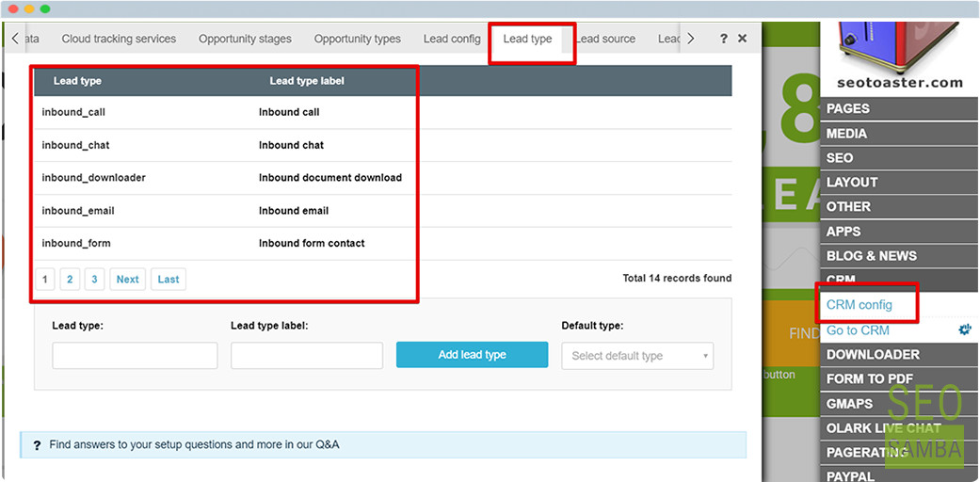
Task: Click the Next pagination button
Action: coord(127,280)
